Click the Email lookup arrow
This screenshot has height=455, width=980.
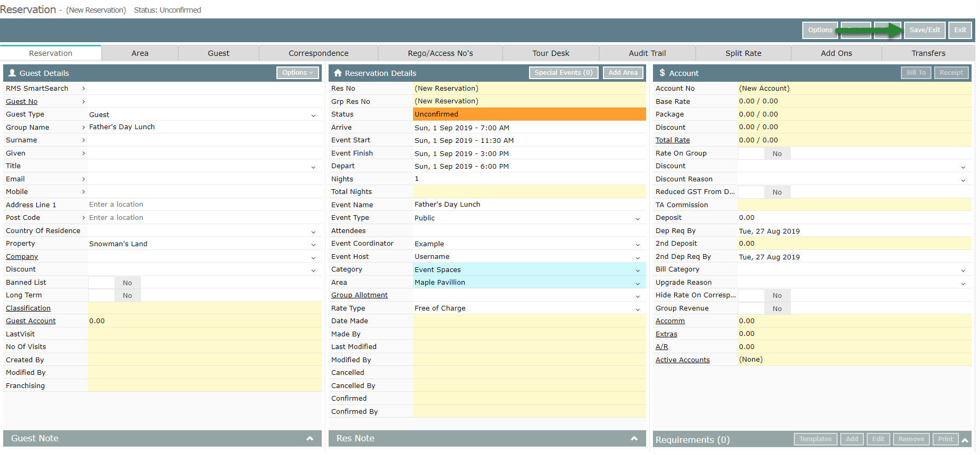click(83, 179)
